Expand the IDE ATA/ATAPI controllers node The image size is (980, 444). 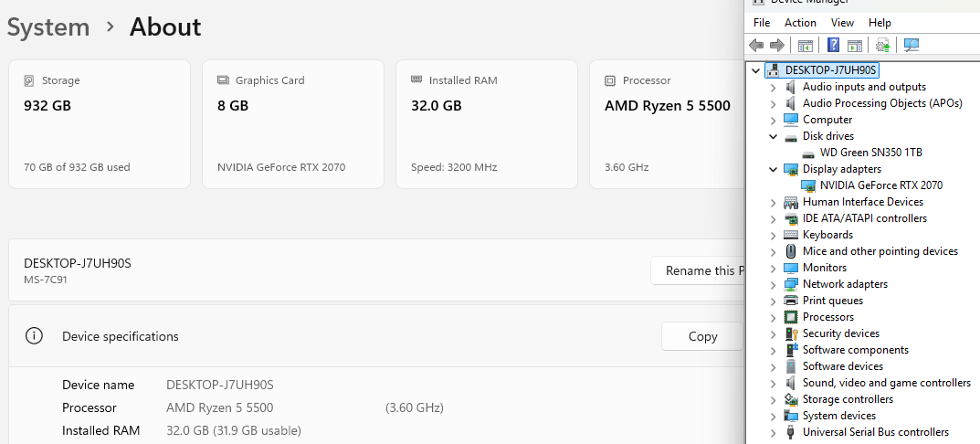coord(773,219)
